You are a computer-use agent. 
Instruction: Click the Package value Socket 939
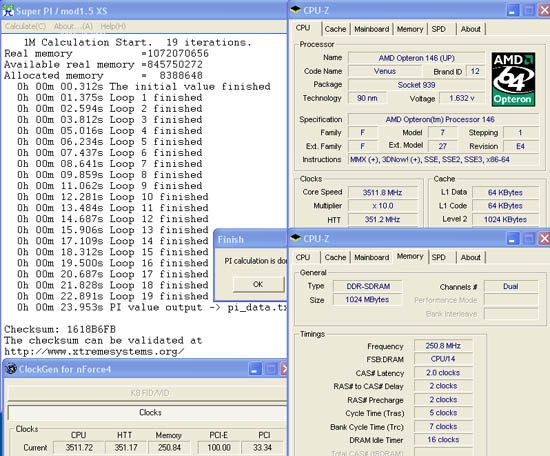pyautogui.click(x=416, y=85)
